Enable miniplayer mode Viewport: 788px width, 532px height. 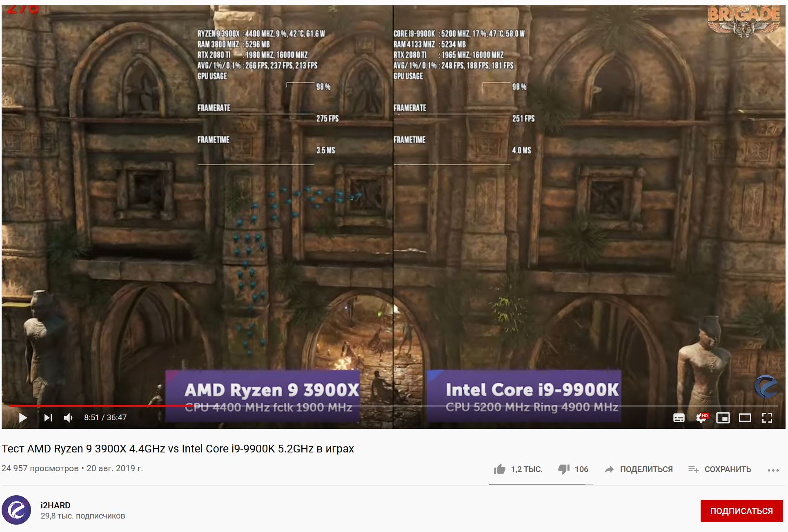[x=723, y=418]
